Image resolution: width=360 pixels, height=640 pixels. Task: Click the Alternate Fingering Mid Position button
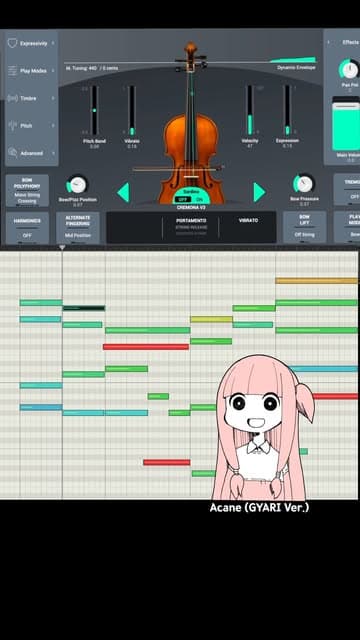tap(78, 228)
